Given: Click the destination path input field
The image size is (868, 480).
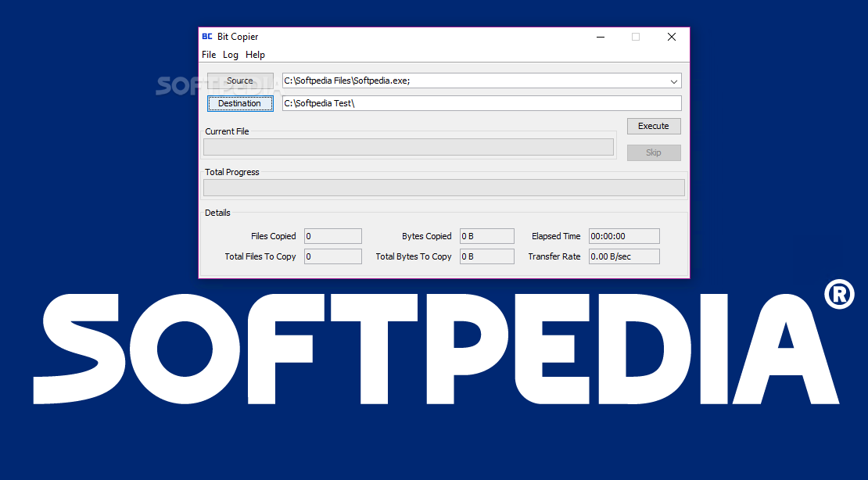Looking at the screenshot, I should tap(482, 103).
